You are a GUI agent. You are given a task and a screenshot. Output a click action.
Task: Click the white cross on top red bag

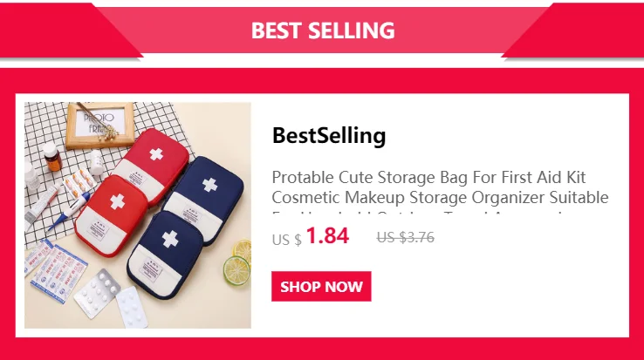[156, 155]
